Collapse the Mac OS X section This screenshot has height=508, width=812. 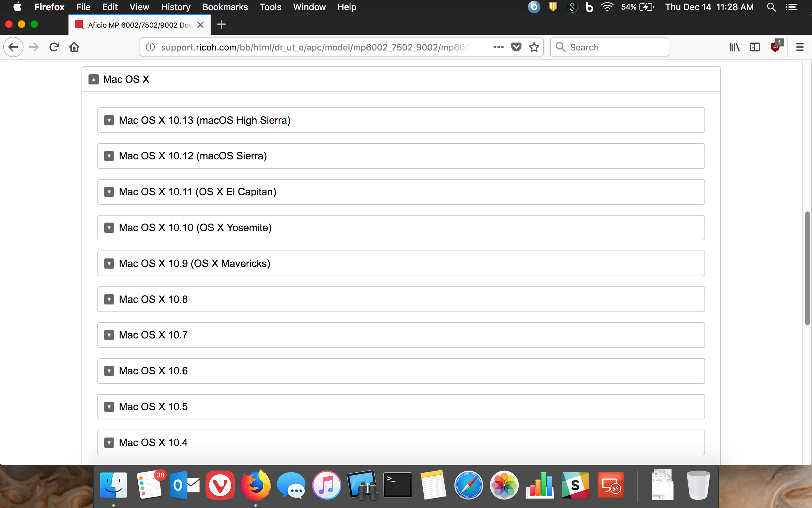point(93,79)
